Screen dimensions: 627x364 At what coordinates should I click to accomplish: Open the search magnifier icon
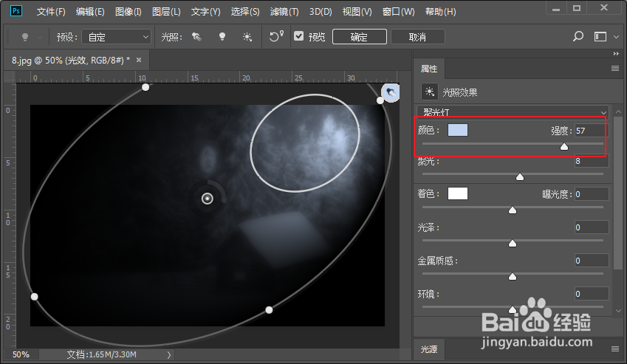click(578, 37)
